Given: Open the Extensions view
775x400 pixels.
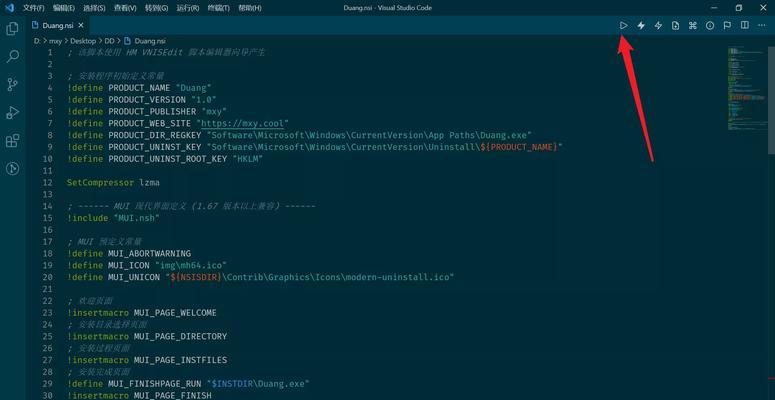Looking at the screenshot, I should 12,140.
